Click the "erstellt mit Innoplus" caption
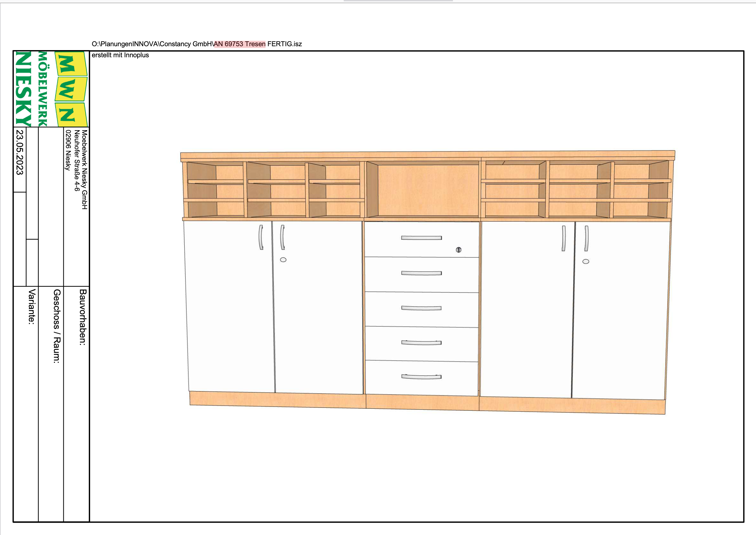Image resolution: width=756 pixels, height=535 pixels. 120,55
